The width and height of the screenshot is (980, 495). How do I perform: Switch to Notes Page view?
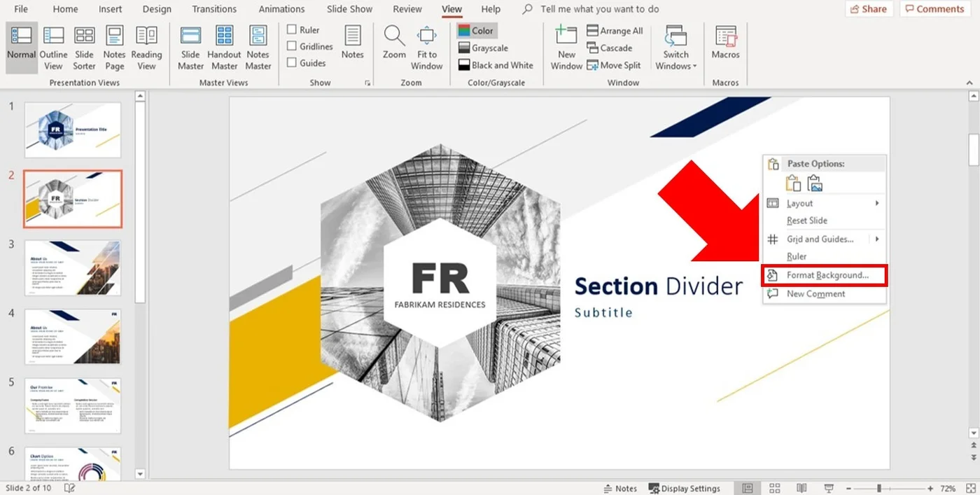[x=114, y=47]
